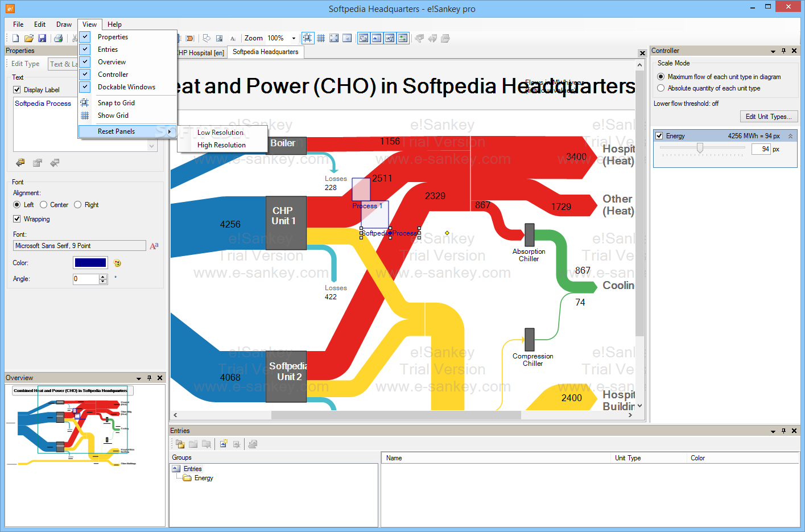The height and width of the screenshot is (532, 805).
Task: Click the Print icon in toolbar
Action: pyautogui.click(x=58, y=38)
